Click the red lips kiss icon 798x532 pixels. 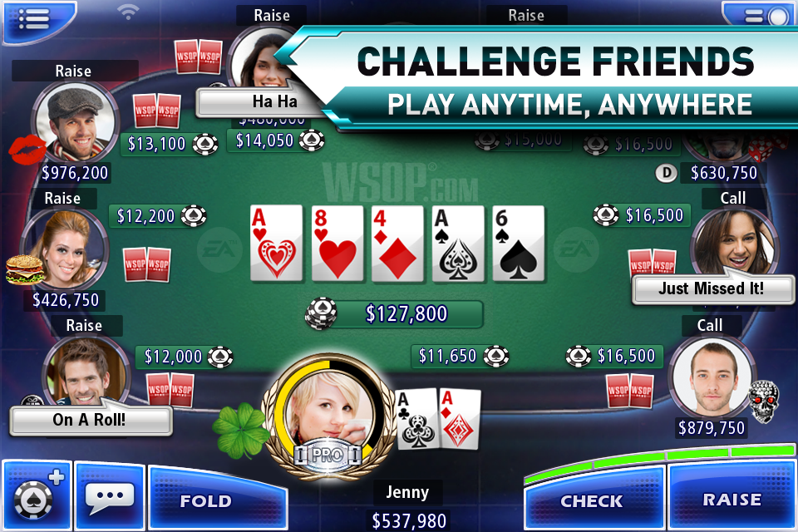click(x=27, y=150)
